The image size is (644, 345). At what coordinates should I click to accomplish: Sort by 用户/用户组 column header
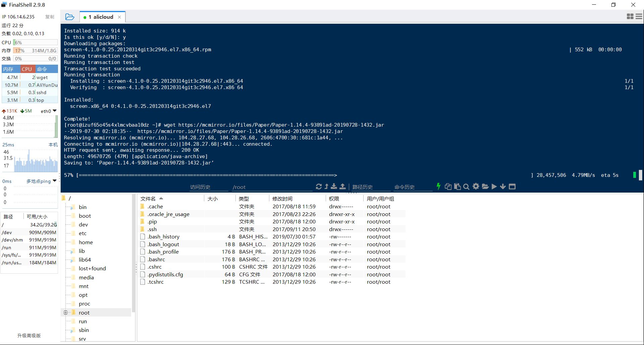(384, 199)
